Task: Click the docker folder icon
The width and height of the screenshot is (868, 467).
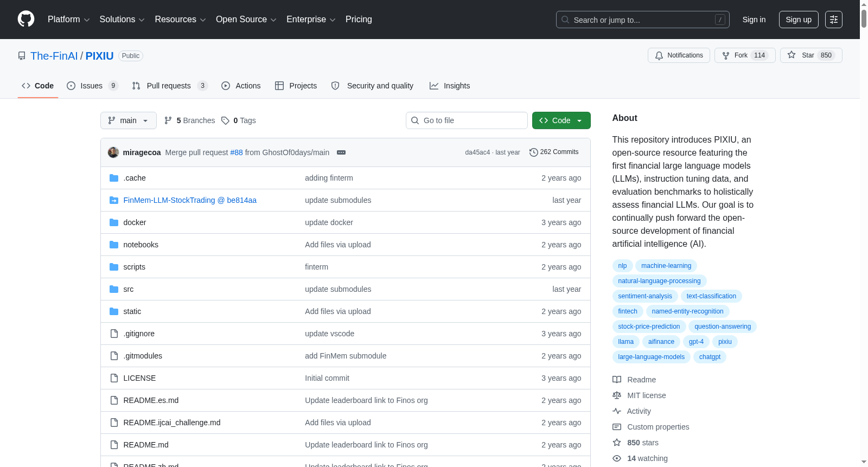Action: [x=114, y=222]
